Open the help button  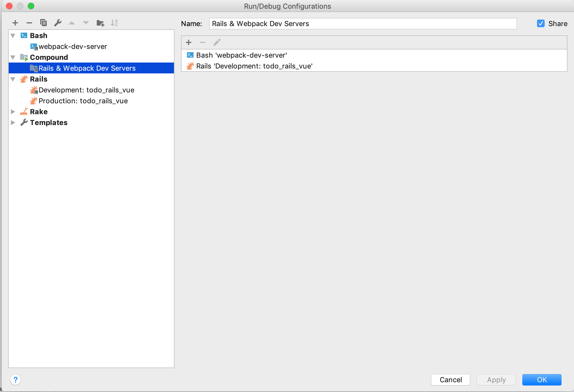click(x=15, y=380)
